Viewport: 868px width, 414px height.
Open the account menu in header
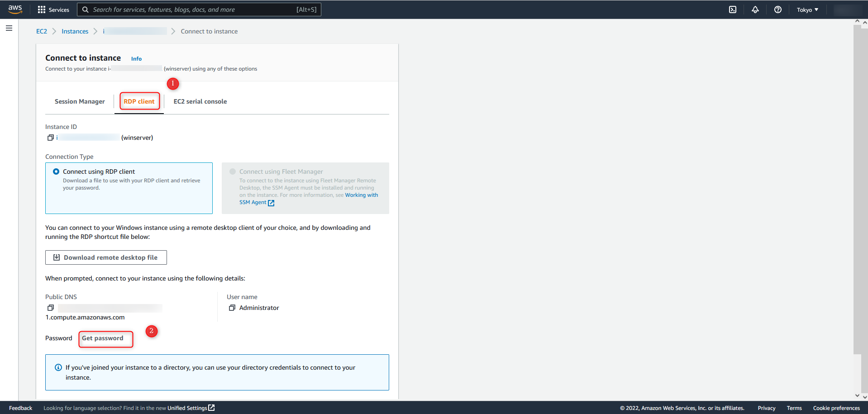pos(849,10)
